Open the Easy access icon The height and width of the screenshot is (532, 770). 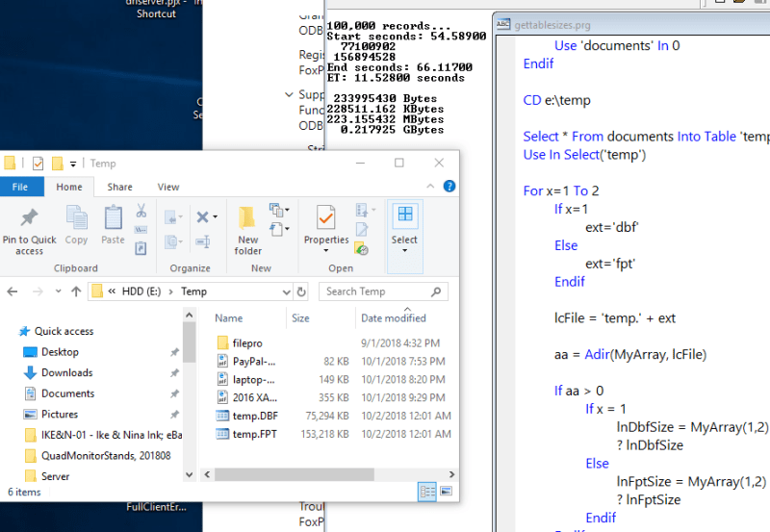pyautogui.click(x=278, y=229)
